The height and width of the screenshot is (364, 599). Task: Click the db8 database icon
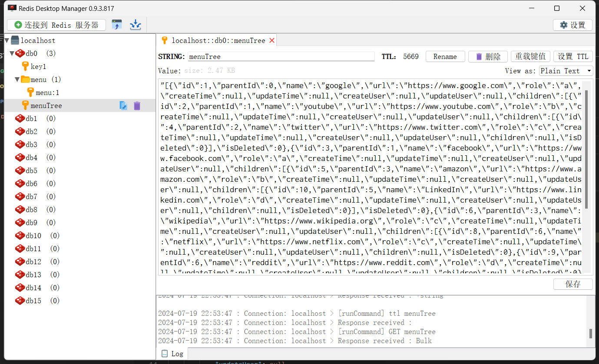[x=20, y=210]
